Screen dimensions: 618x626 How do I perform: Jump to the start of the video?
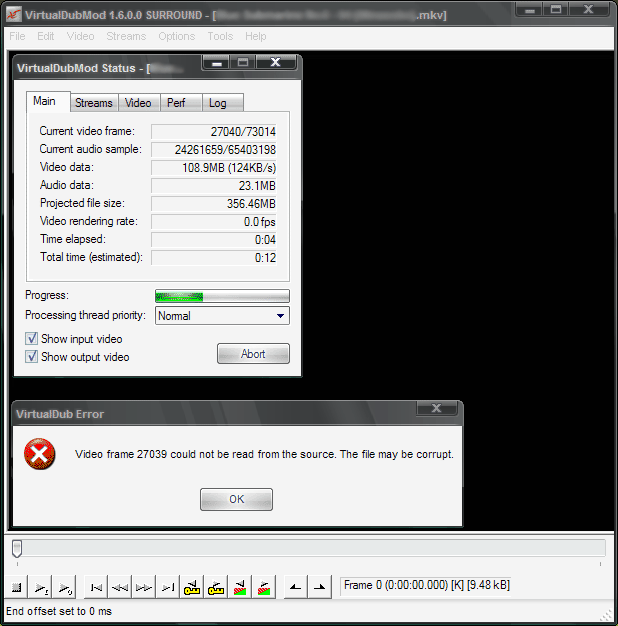coord(96,587)
